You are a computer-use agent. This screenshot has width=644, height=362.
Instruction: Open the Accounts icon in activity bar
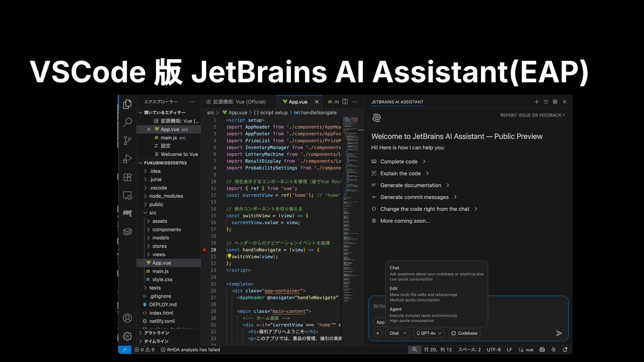127,318
